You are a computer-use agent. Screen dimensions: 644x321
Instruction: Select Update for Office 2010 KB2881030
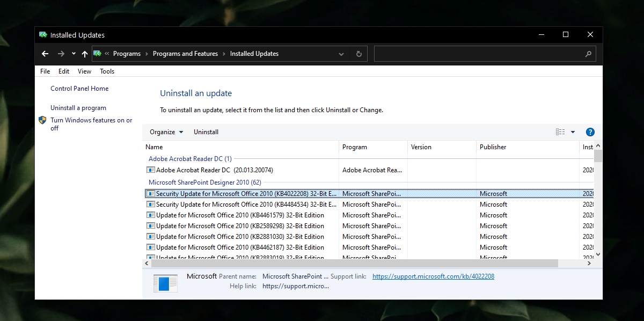pyautogui.click(x=369, y=237)
